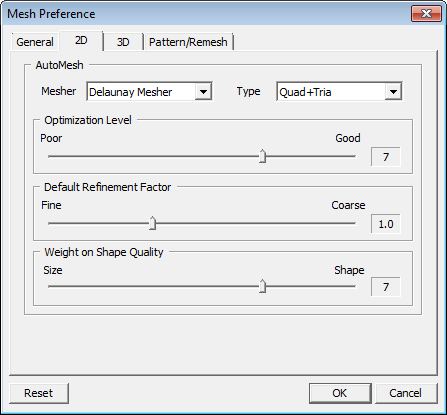This screenshot has width=447, height=415.
Task: Click the Weight on Shape Quality slider thumb
Action: pos(263,286)
